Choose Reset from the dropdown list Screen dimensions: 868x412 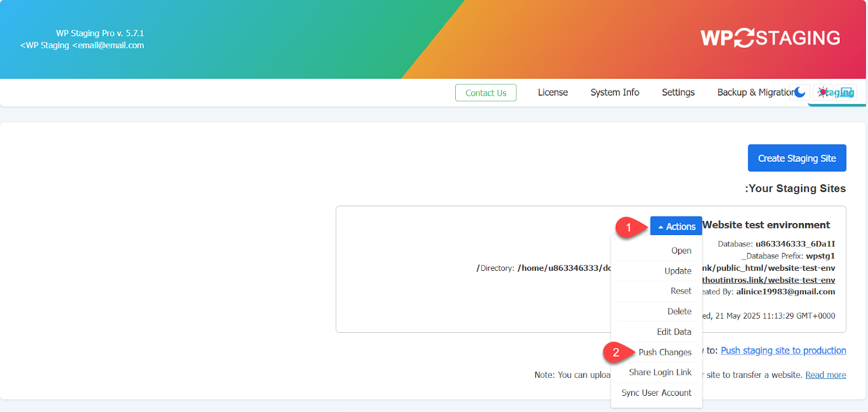point(680,291)
